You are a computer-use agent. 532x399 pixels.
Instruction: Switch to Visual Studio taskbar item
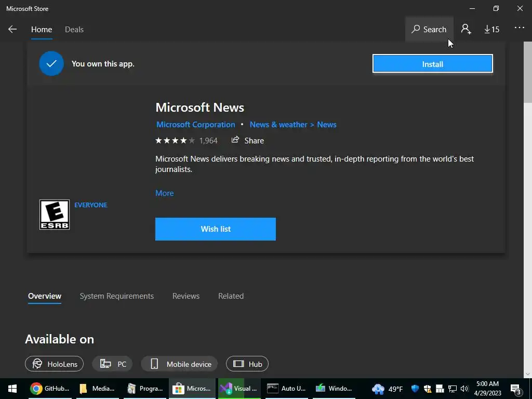point(240,389)
